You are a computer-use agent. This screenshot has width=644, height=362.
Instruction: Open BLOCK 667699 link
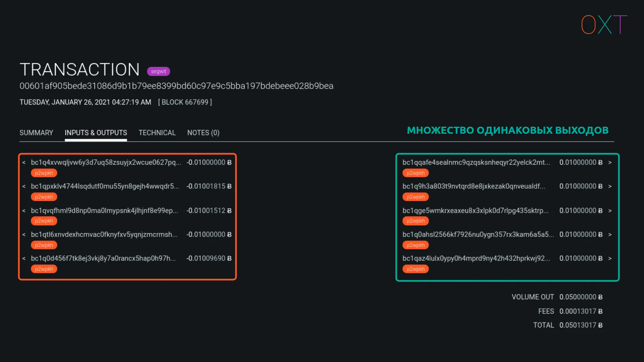(185, 102)
